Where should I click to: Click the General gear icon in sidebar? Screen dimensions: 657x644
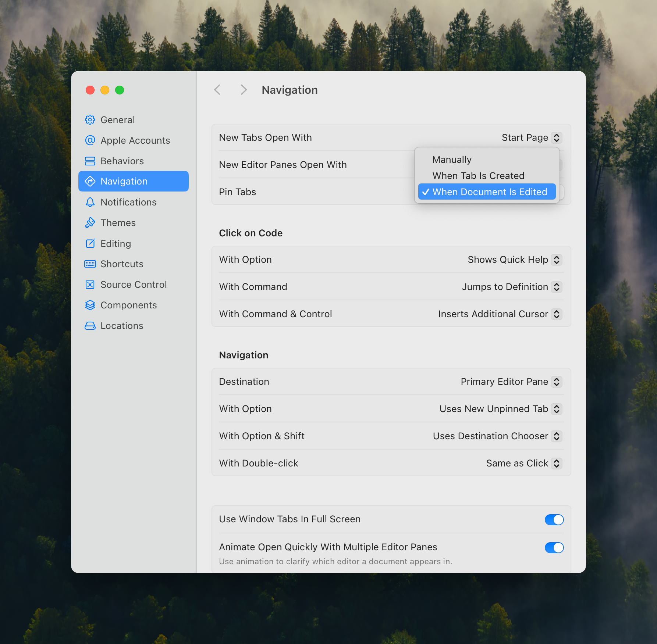90,120
